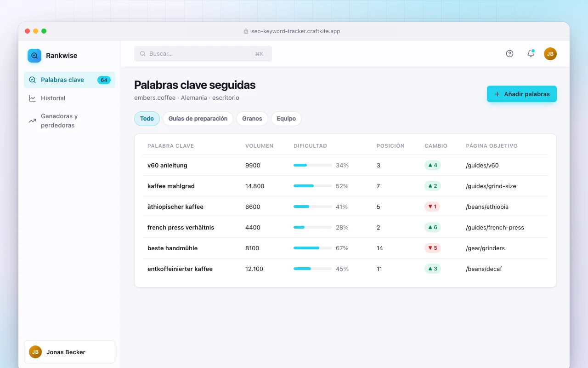This screenshot has height=368, width=588.
Task: Select the Todo filter tab
Action: (x=147, y=119)
